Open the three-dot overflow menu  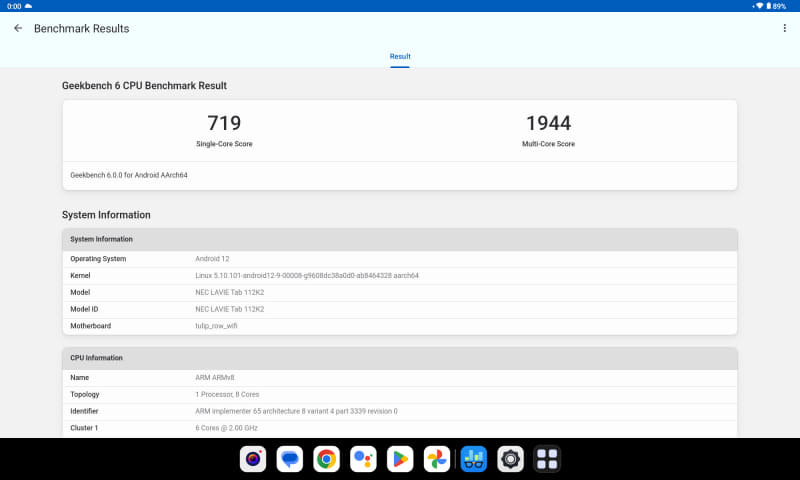(785, 28)
